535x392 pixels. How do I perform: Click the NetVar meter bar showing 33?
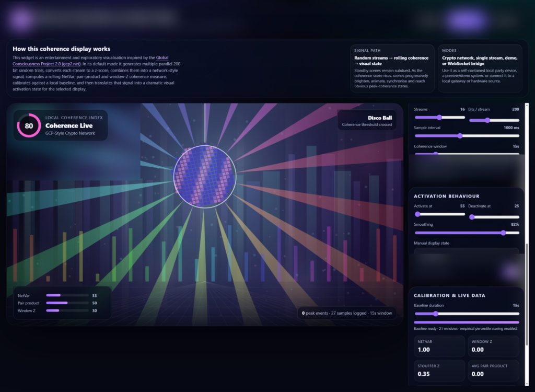coord(67,295)
